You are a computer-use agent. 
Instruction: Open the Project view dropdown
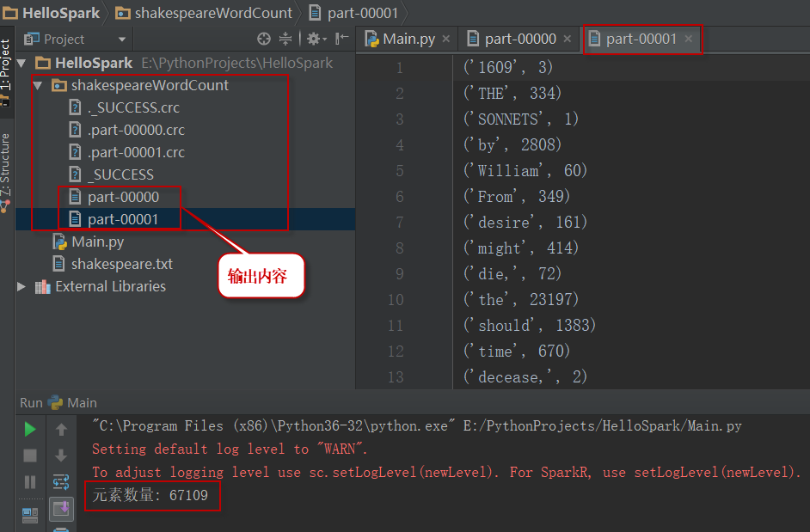point(121,39)
